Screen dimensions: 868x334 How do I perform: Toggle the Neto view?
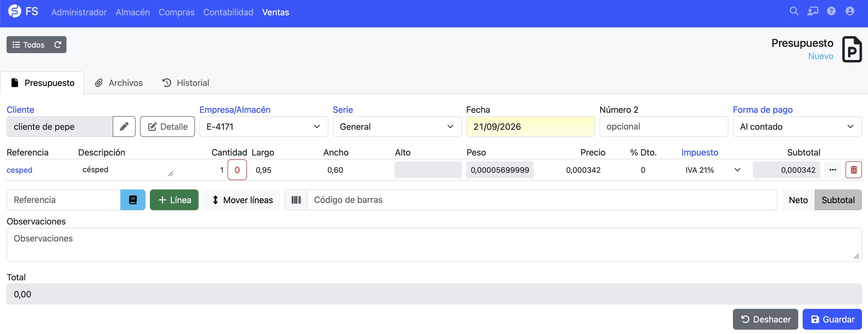pos(798,200)
